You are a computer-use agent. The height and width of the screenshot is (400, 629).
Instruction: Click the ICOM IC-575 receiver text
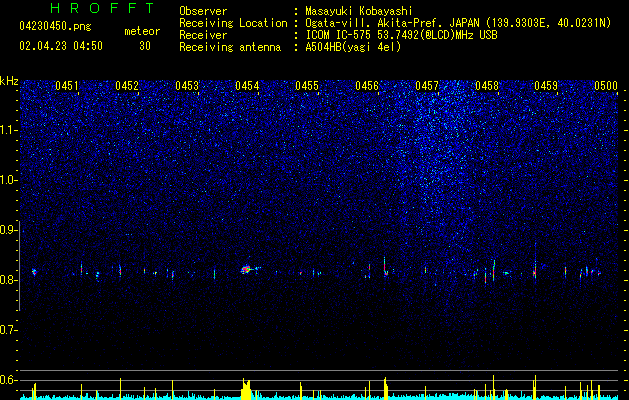click(x=401, y=35)
